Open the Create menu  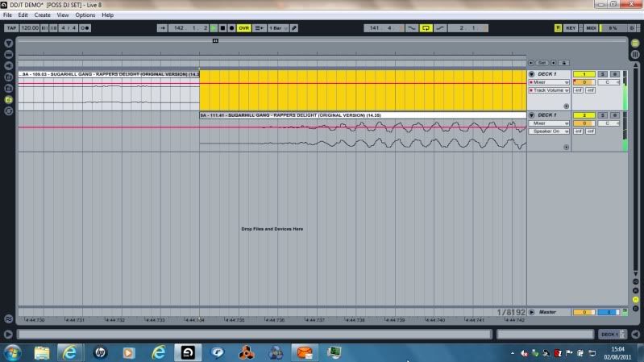[x=42, y=15]
